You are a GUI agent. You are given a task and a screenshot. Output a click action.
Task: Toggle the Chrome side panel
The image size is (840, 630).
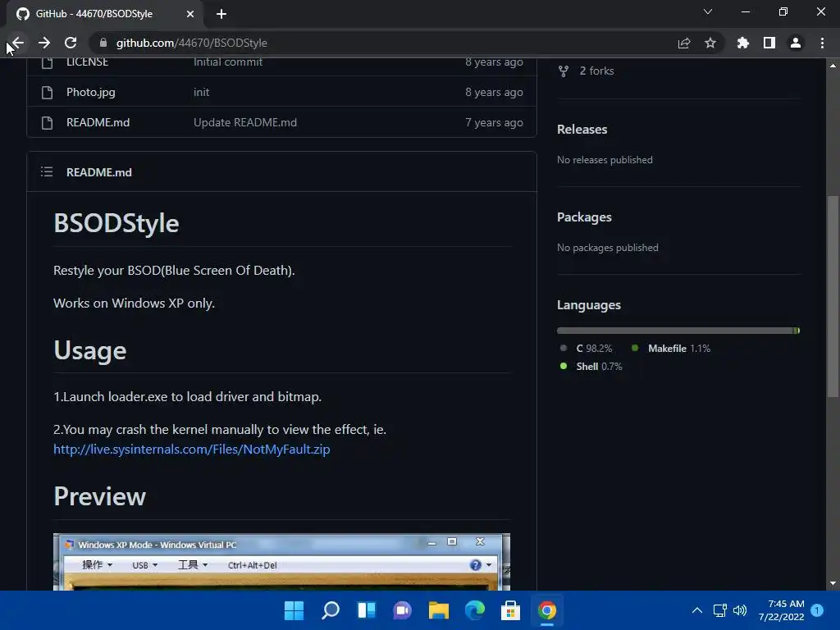(769, 43)
